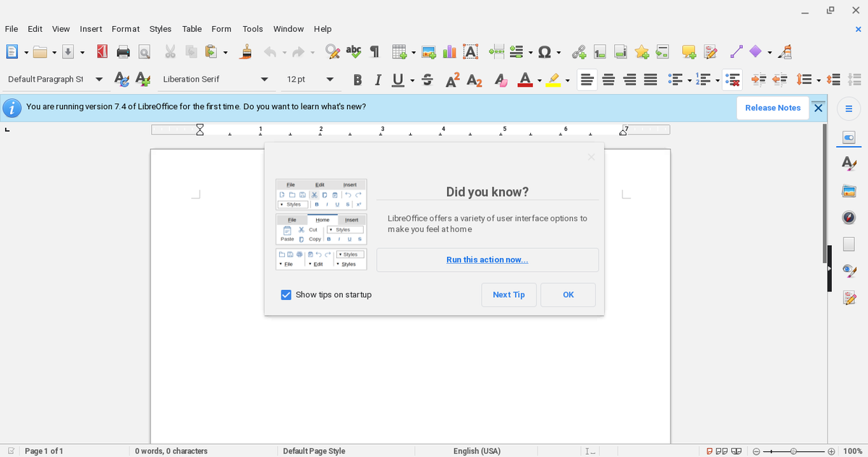The height and width of the screenshot is (457, 868).
Task: Set Center Horizontally alignment
Action: coord(609,80)
